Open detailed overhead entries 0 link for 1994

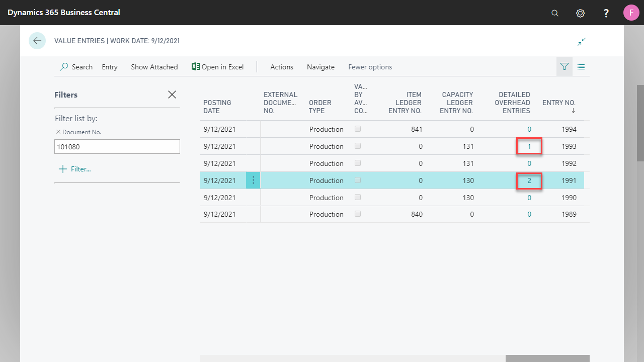tap(529, 129)
